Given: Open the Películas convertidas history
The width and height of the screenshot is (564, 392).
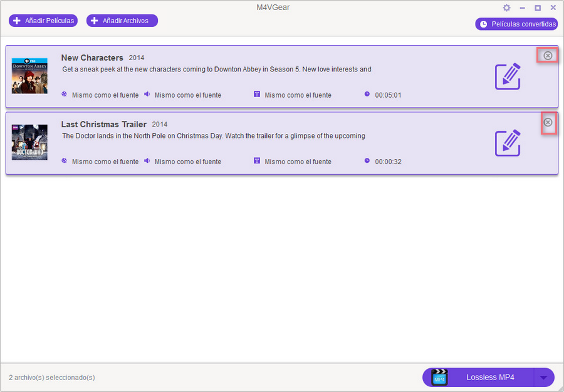Looking at the screenshot, I should tap(516, 24).
